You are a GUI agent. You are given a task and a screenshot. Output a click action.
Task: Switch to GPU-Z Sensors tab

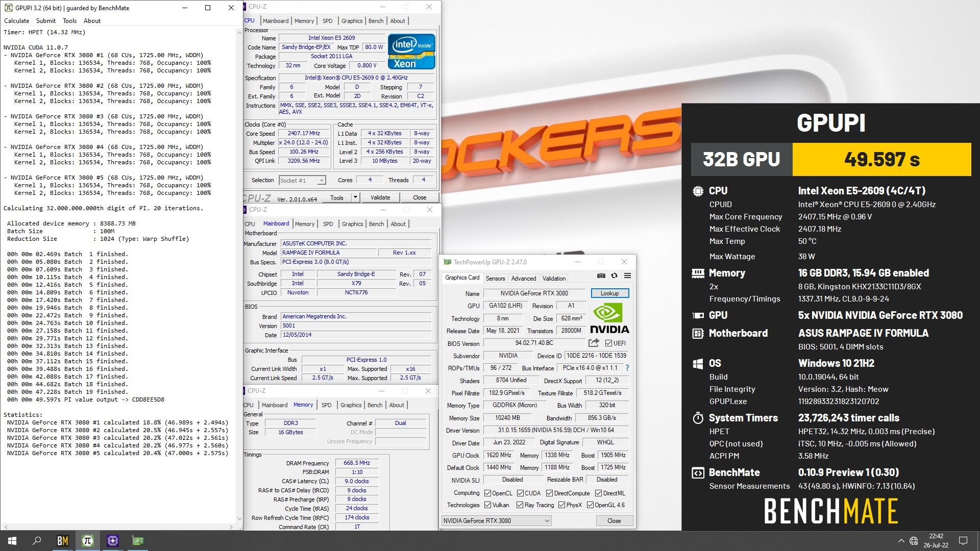click(495, 279)
